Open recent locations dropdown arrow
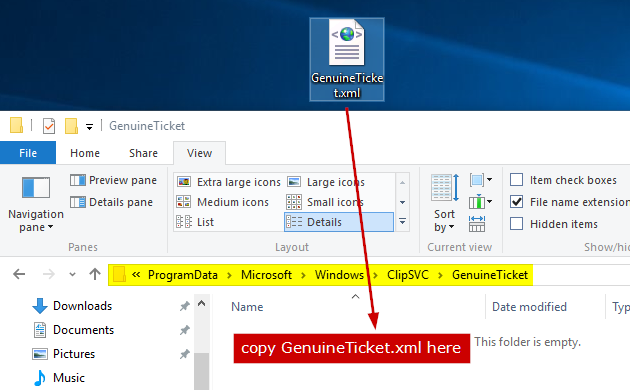 click(72, 275)
